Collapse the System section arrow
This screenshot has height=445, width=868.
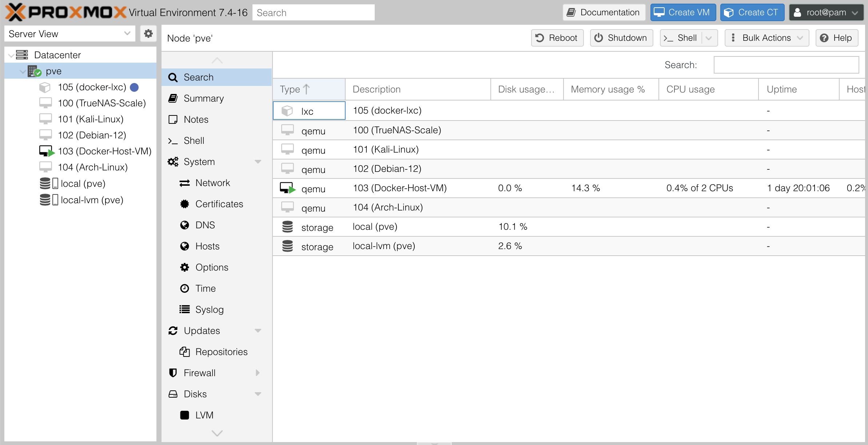click(x=258, y=162)
